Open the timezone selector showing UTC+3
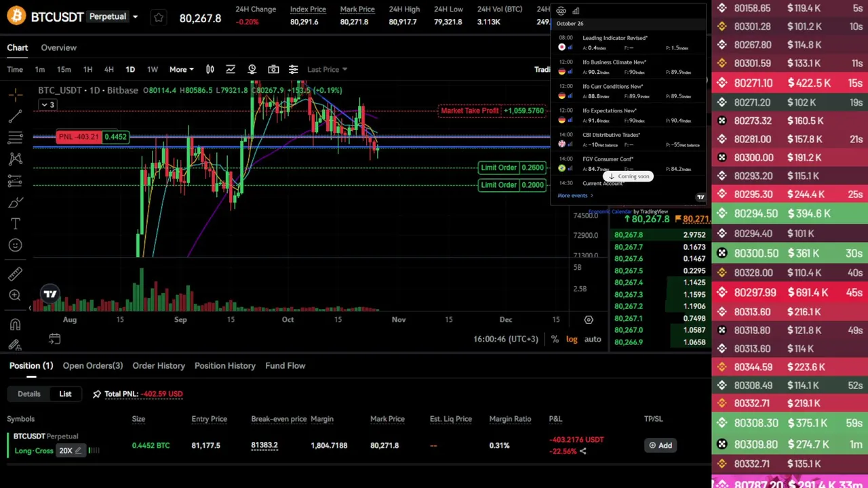The image size is (868, 488). 506,339
